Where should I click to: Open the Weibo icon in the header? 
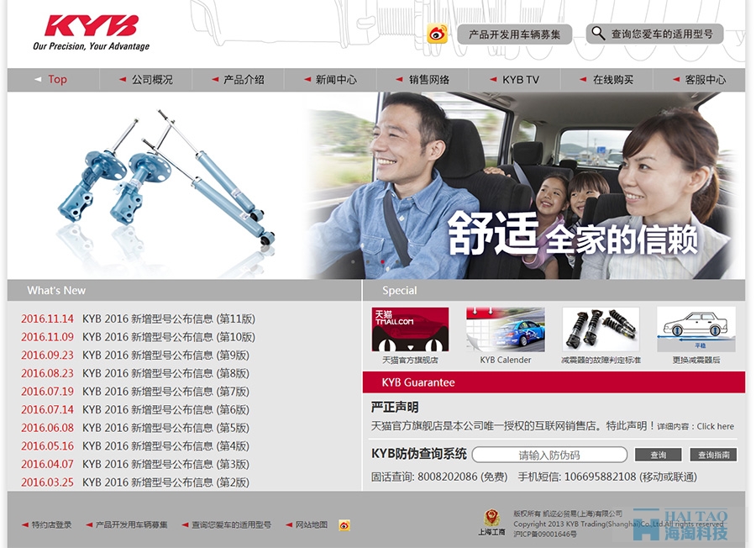[438, 34]
